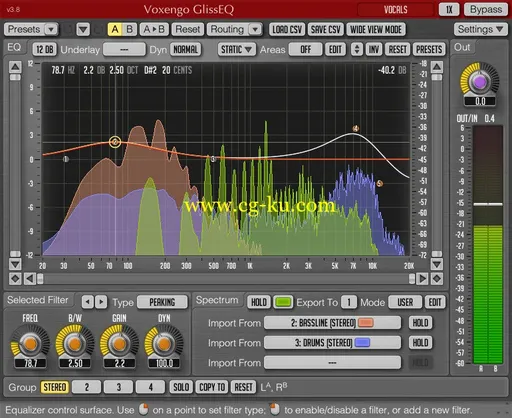Click the top toolbar Reset button

coord(187,29)
